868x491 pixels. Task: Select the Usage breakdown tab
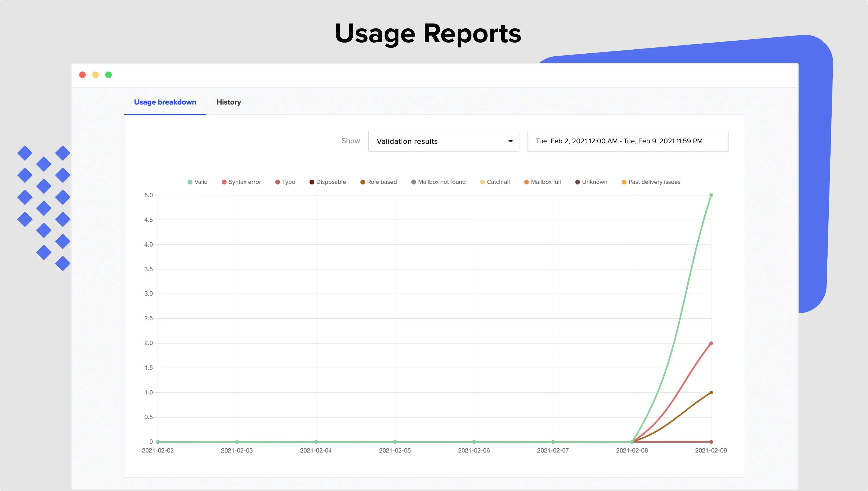(x=165, y=102)
